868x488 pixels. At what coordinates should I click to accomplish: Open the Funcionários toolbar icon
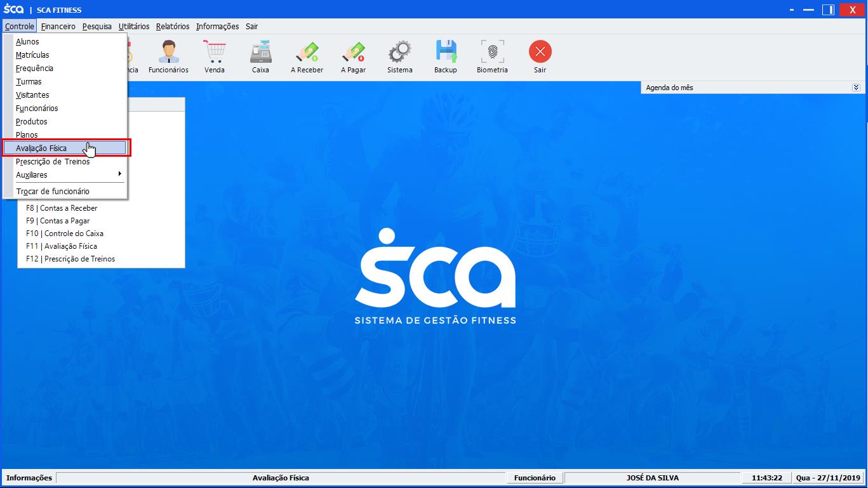(x=168, y=56)
